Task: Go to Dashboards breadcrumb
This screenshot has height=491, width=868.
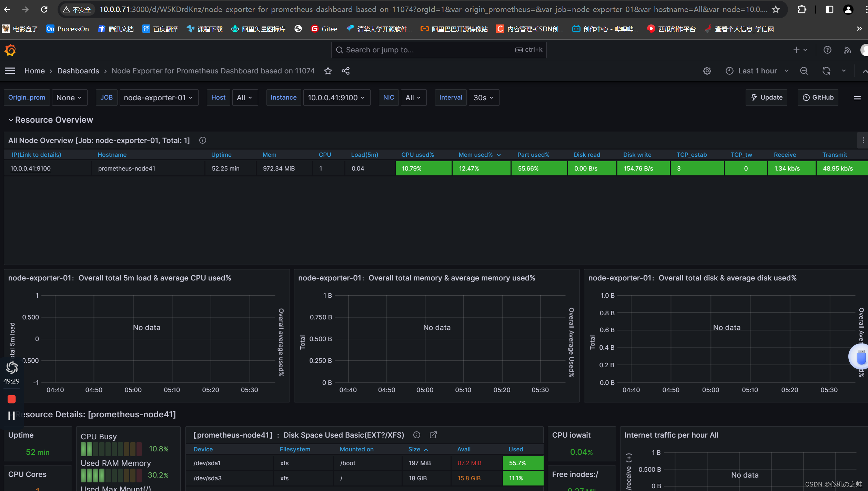Action: click(78, 71)
